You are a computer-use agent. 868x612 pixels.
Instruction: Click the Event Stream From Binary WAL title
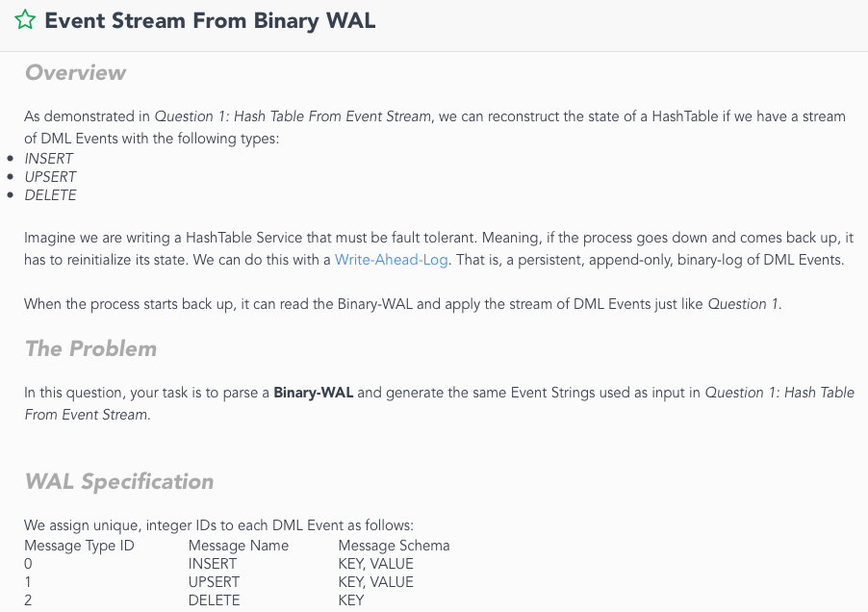pyautogui.click(x=212, y=20)
